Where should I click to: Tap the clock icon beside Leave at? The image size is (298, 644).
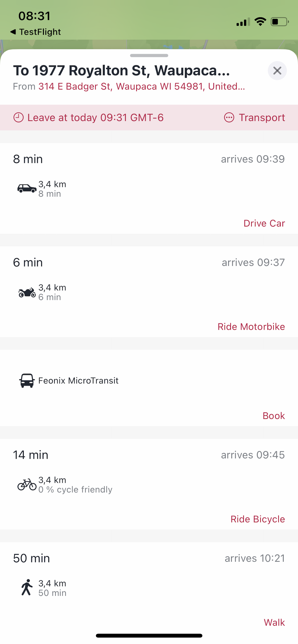click(x=18, y=117)
